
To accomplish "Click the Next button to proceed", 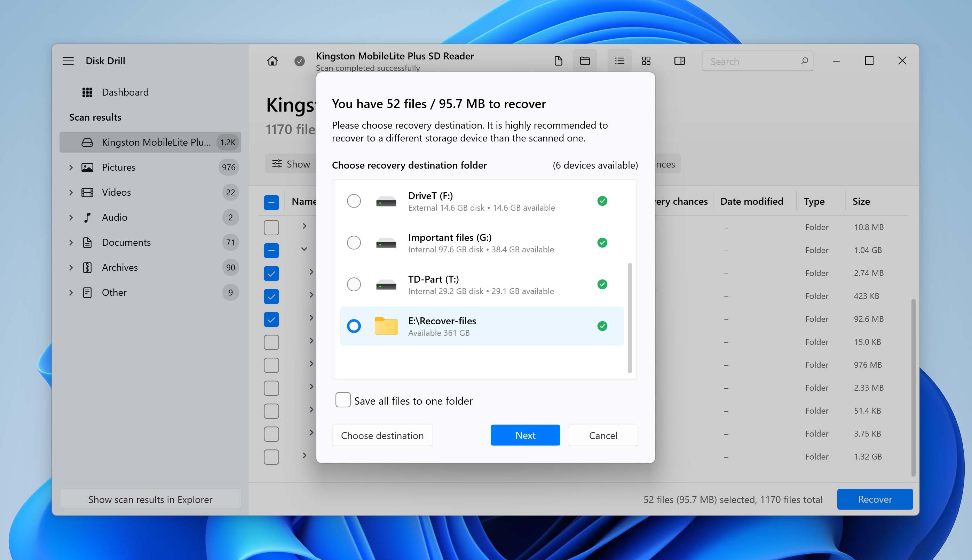I will [525, 435].
